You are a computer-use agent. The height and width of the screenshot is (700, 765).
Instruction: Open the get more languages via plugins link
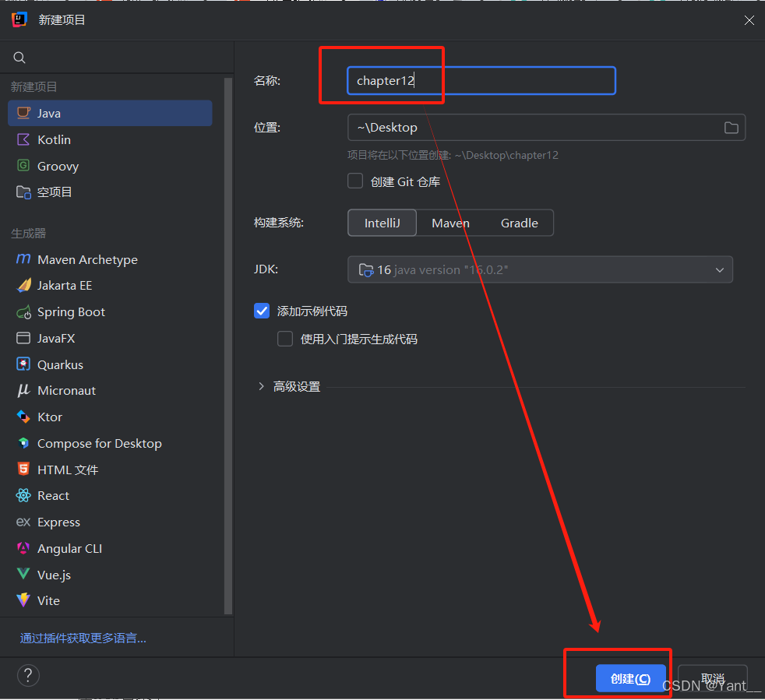coord(83,638)
